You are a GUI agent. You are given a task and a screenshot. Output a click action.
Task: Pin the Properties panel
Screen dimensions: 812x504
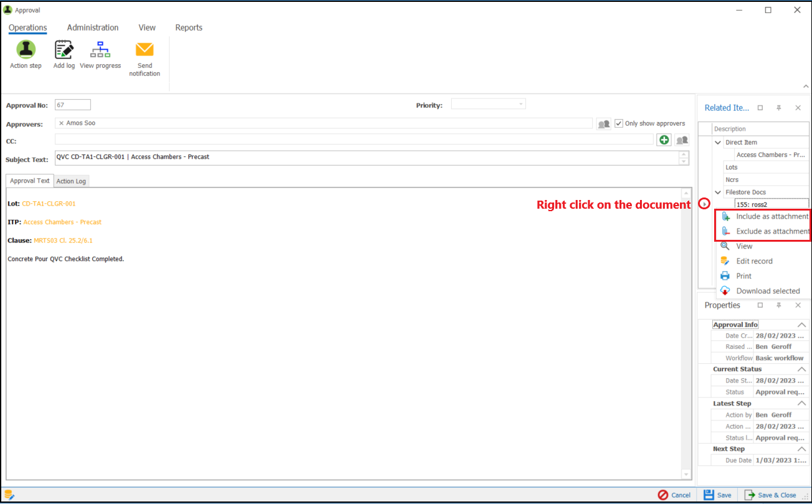click(778, 305)
